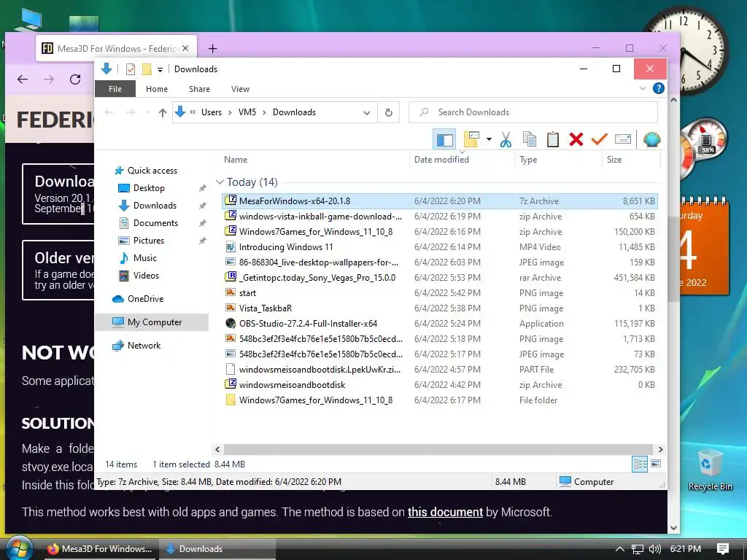The height and width of the screenshot is (560, 747).
Task: Open Pictures in the navigation pane
Action: pos(149,241)
